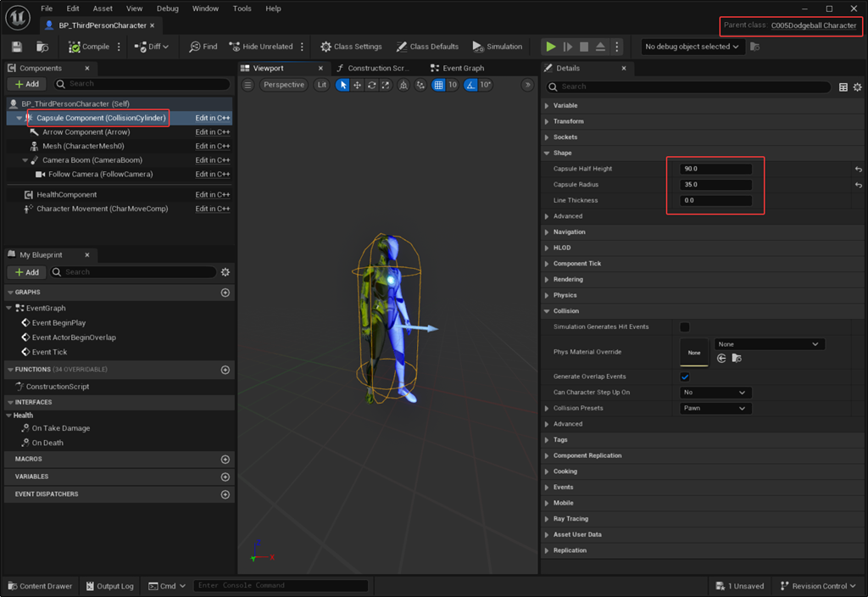
Task: Open Details panel settings gear
Action: point(858,87)
